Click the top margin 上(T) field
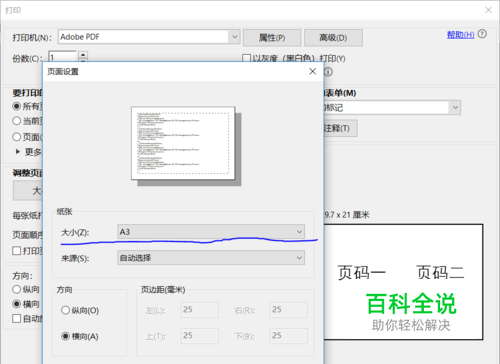 point(200,336)
